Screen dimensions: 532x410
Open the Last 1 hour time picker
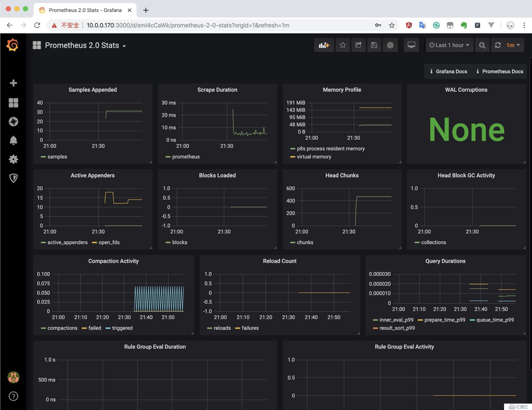(449, 45)
